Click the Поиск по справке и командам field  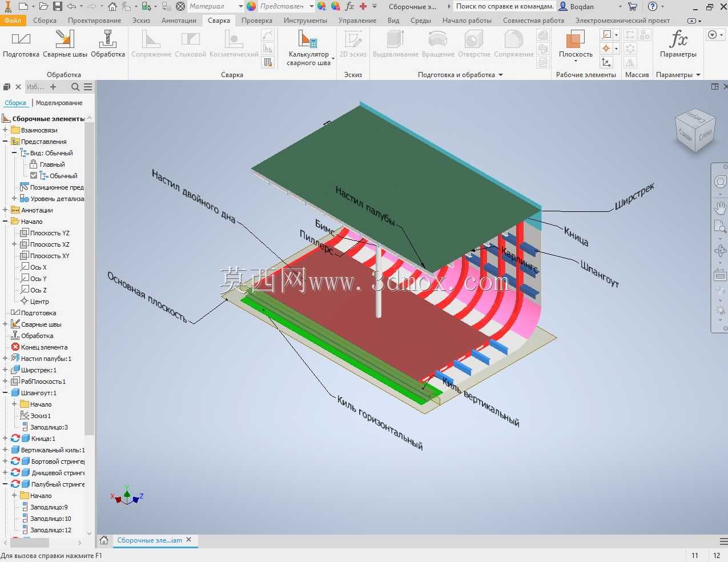505,6
